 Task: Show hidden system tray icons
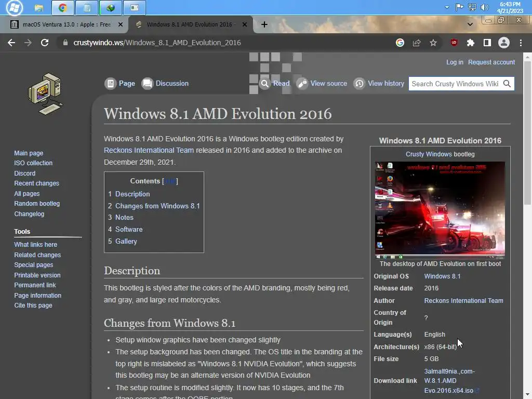pyautogui.click(x=447, y=7)
